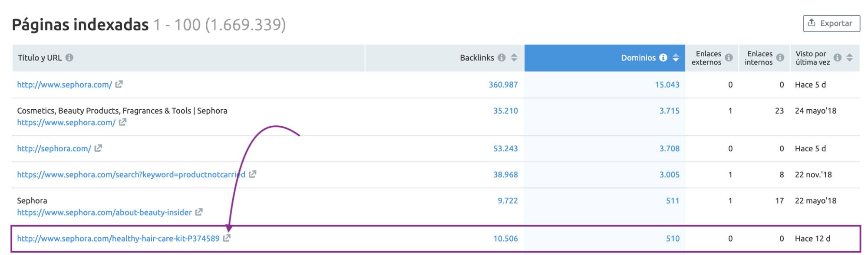Click the '22 mayo'18' date cell
Image resolution: width=868 pixels, height=255 pixels.
pyautogui.click(x=815, y=200)
